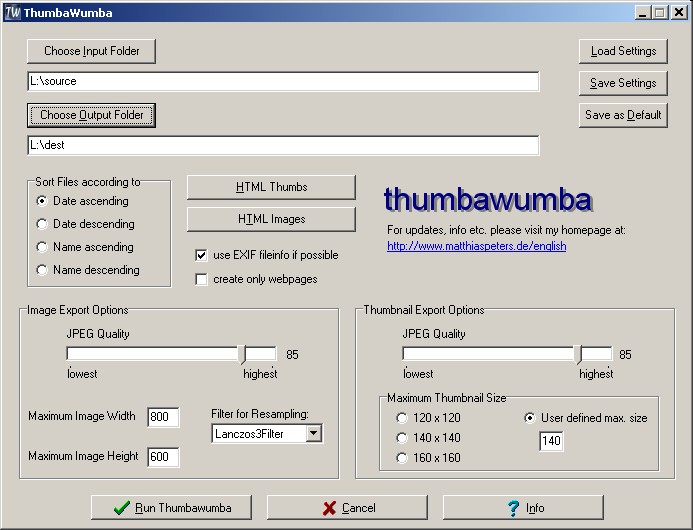The width and height of the screenshot is (693, 530).
Task: Click the user defined thumbnail size field
Action: coord(551,441)
